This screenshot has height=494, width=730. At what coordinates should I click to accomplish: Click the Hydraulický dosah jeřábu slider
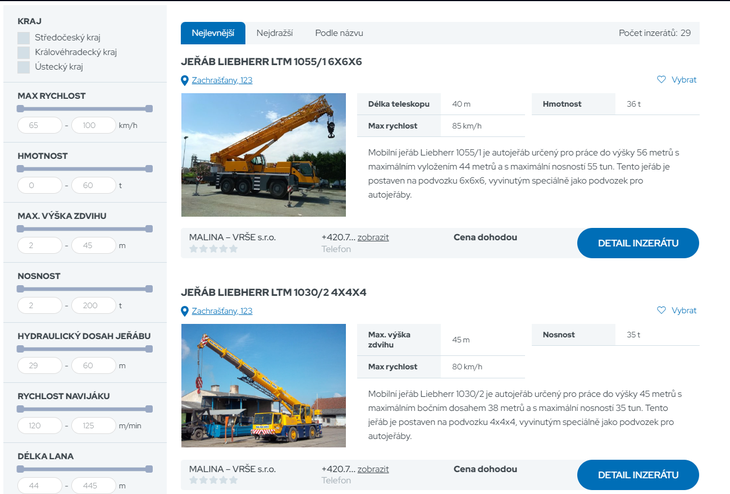pos(85,349)
